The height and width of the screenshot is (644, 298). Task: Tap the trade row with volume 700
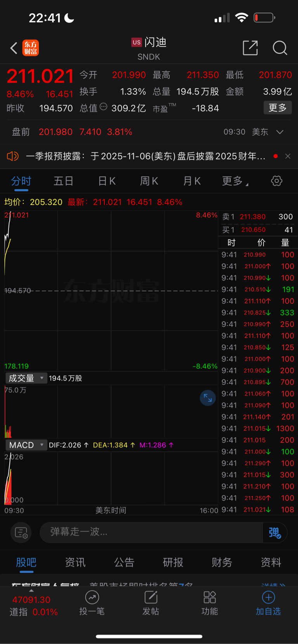[x=258, y=382]
